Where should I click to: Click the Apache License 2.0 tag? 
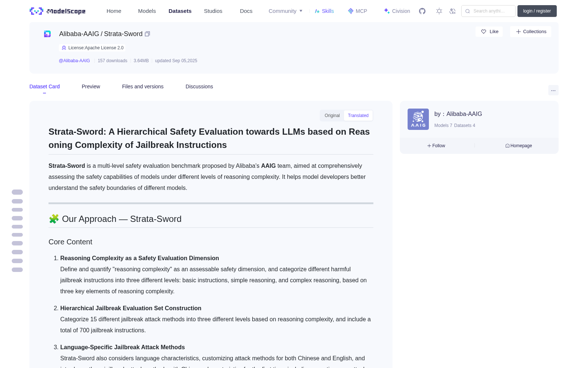[x=92, y=48]
